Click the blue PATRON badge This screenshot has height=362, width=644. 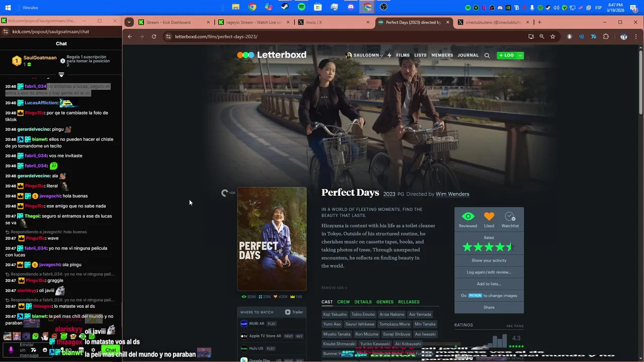475,296
